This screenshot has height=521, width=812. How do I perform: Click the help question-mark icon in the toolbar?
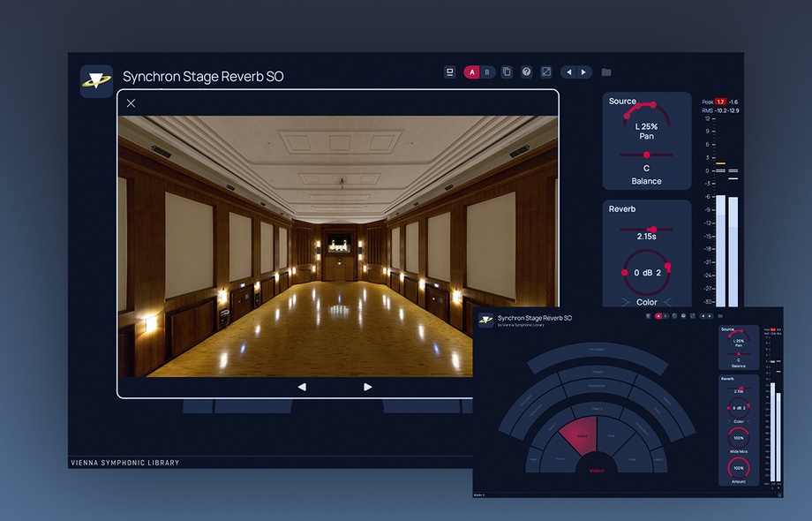coord(526,72)
